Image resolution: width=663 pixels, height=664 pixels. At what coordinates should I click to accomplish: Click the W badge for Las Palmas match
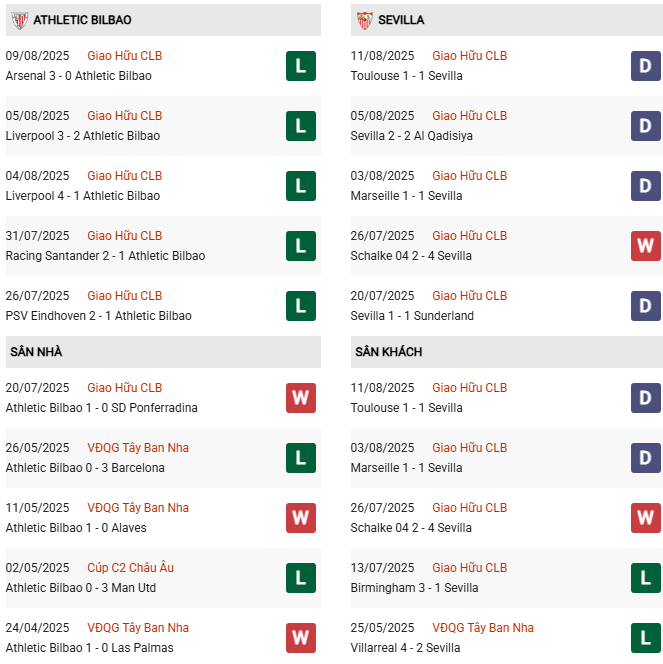pos(300,638)
